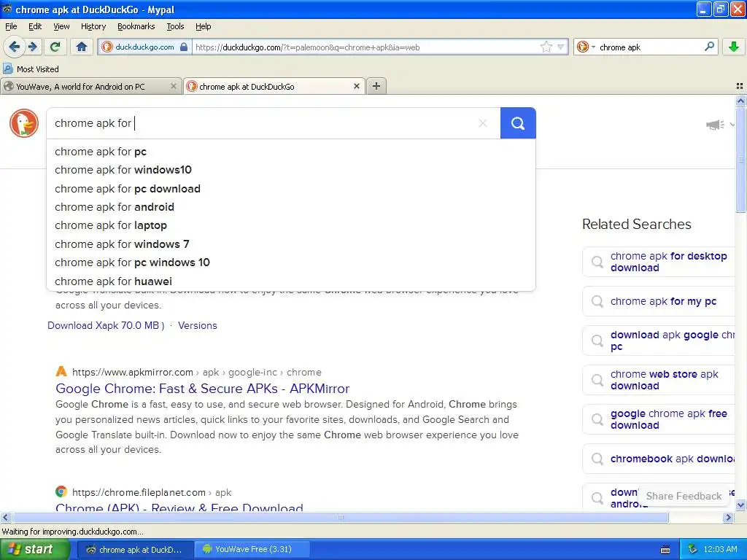Switch to YouWave Free taskbar button
This screenshot has height=560, width=747.
[252, 550]
